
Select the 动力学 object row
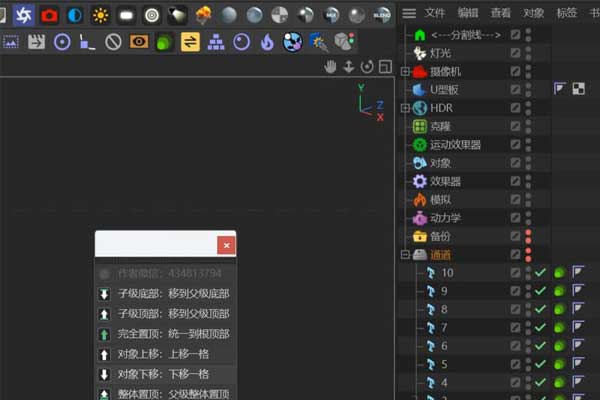[x=445, y=218]
